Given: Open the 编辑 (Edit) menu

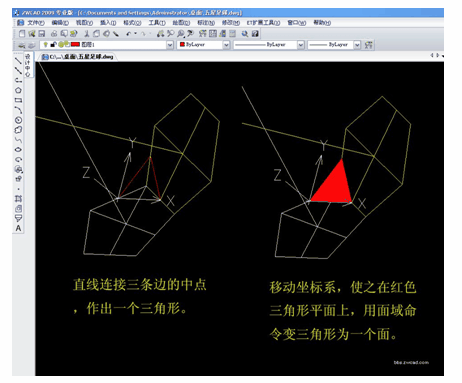Looking at the screenshot, I should coord(60,23).
